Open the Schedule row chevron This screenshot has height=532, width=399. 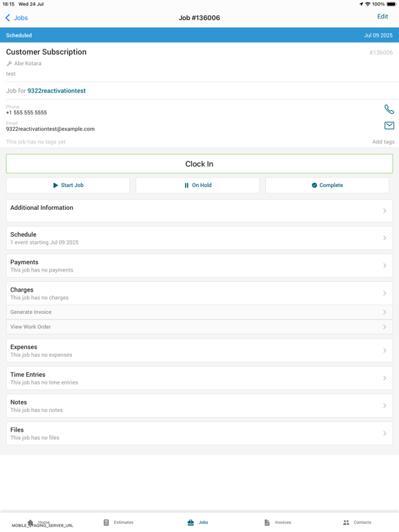(384, 238)
